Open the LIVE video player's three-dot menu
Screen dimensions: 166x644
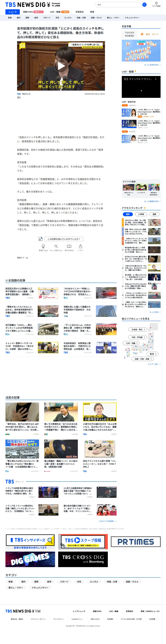tap(156, 79)
